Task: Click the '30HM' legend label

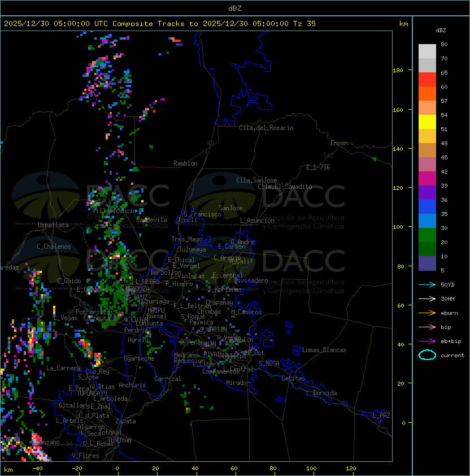Action: pos(447,298)
